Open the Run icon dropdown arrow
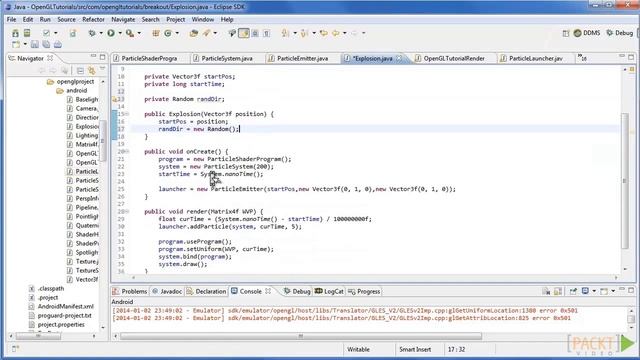The width and height of the screenshot is (640, 360). (x=120, y=33)
